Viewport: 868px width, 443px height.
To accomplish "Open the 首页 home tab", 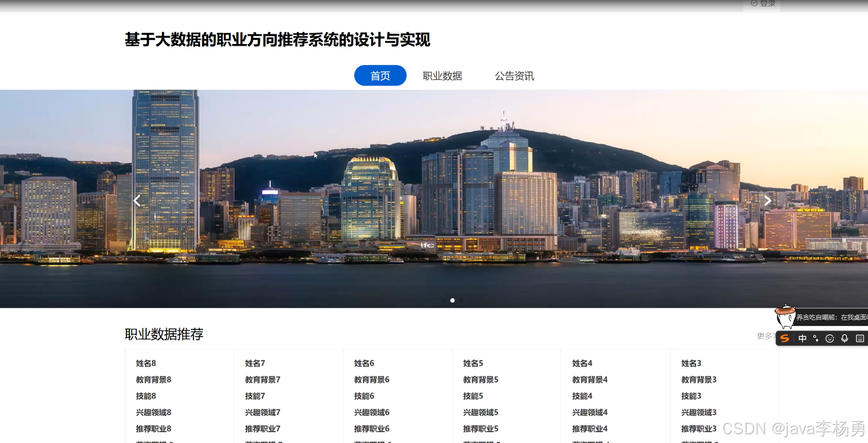I will click(x=380, y=75).
